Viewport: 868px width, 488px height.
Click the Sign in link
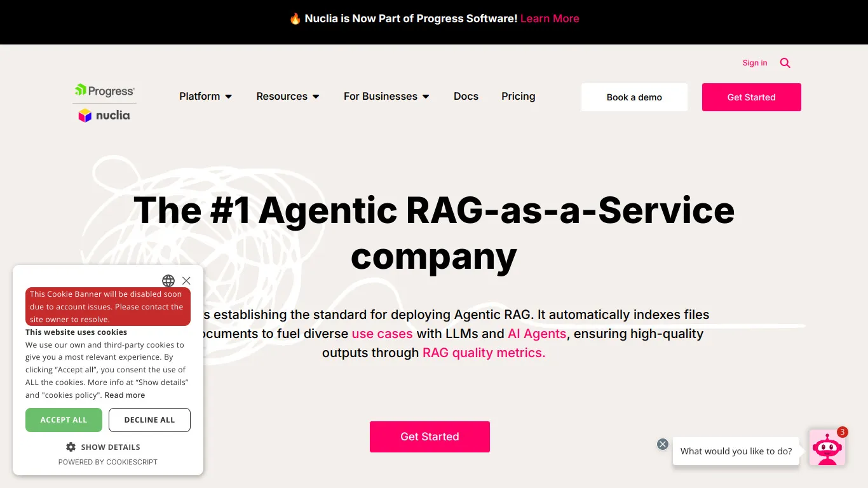tap(755, 63)
